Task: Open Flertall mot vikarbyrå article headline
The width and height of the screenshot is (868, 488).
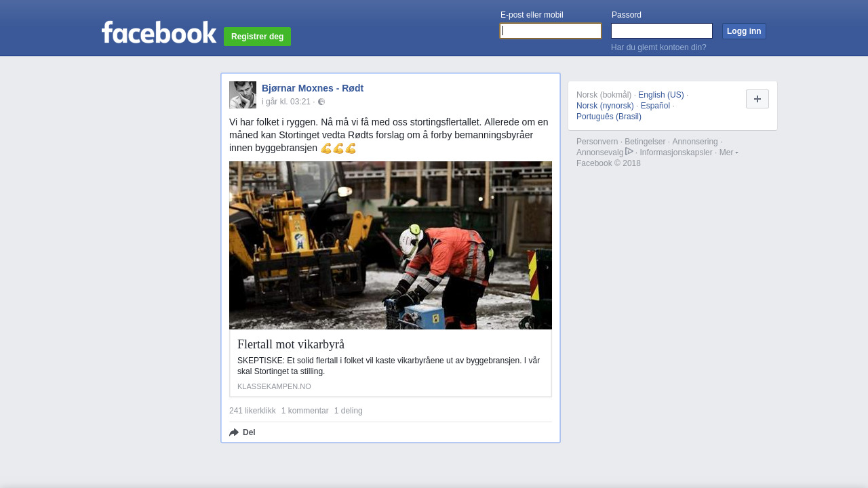Action: click(x=291, y=344)
